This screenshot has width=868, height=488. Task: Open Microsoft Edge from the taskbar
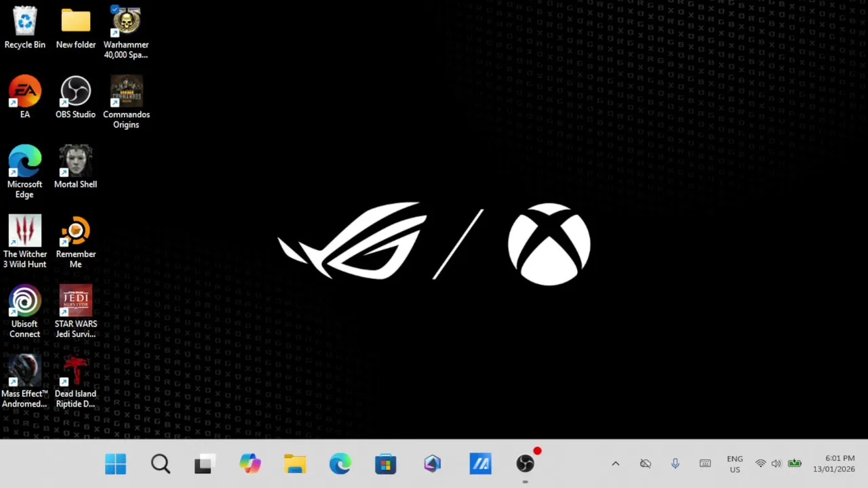coord(340,464)
